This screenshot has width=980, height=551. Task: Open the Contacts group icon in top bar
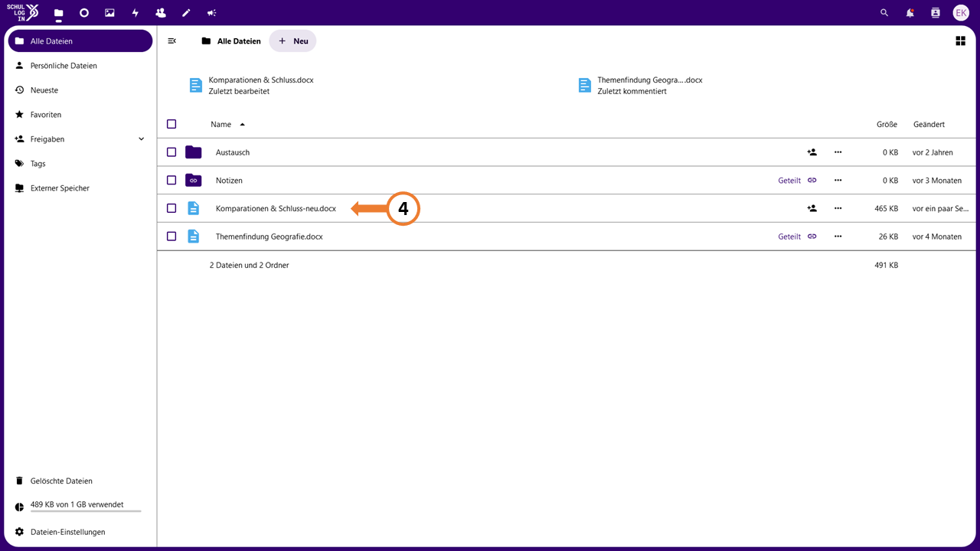coord(161,13)
